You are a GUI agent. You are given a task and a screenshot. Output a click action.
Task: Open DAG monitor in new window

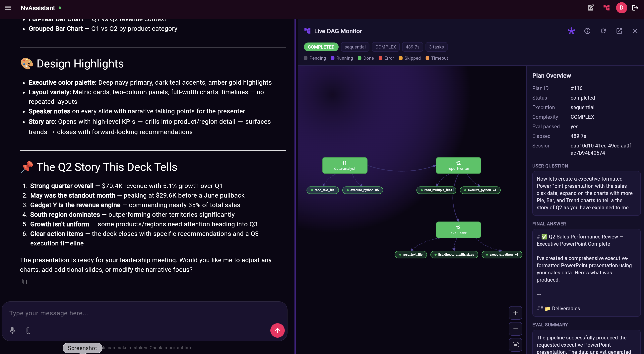619,31
